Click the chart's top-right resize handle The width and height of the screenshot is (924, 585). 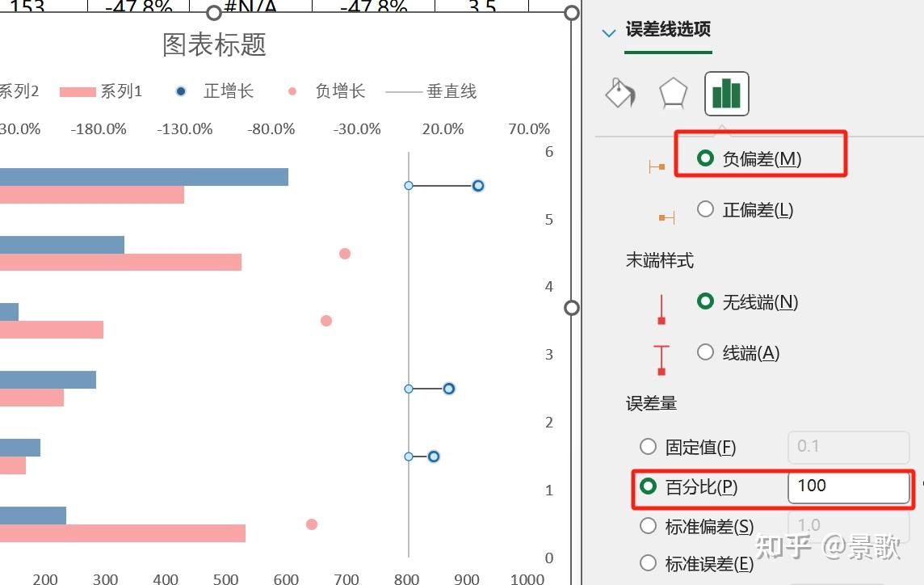point(571,13)
